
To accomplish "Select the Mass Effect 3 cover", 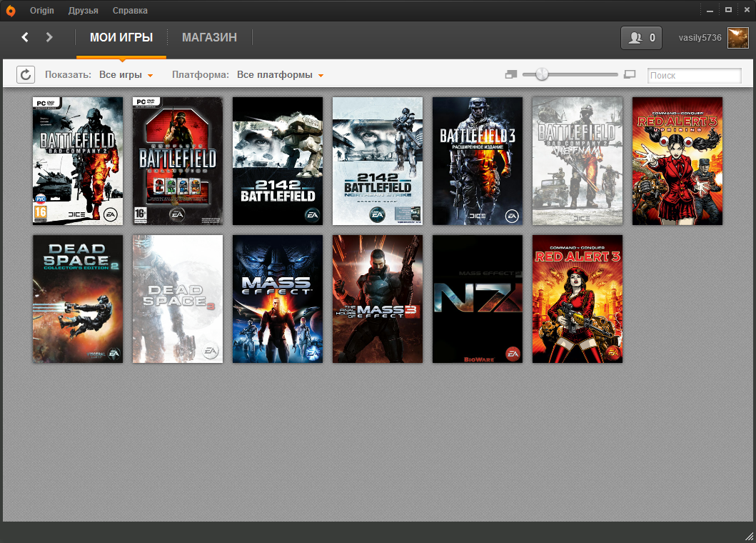I will point(378,299).
